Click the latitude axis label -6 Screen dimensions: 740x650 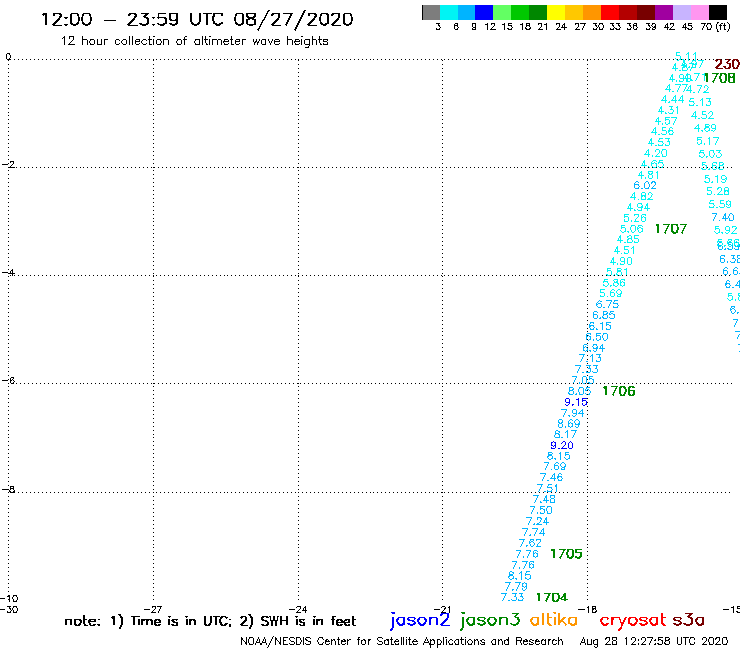[8, 380]
